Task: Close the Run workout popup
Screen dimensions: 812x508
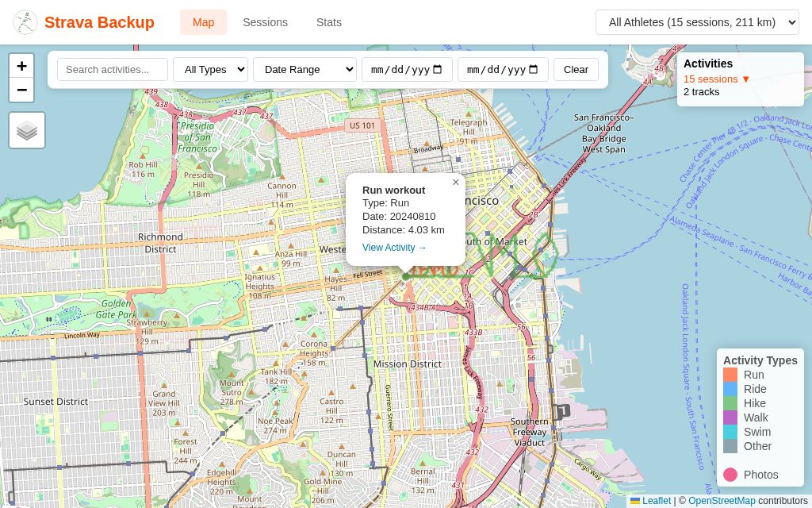Action: 456,182
